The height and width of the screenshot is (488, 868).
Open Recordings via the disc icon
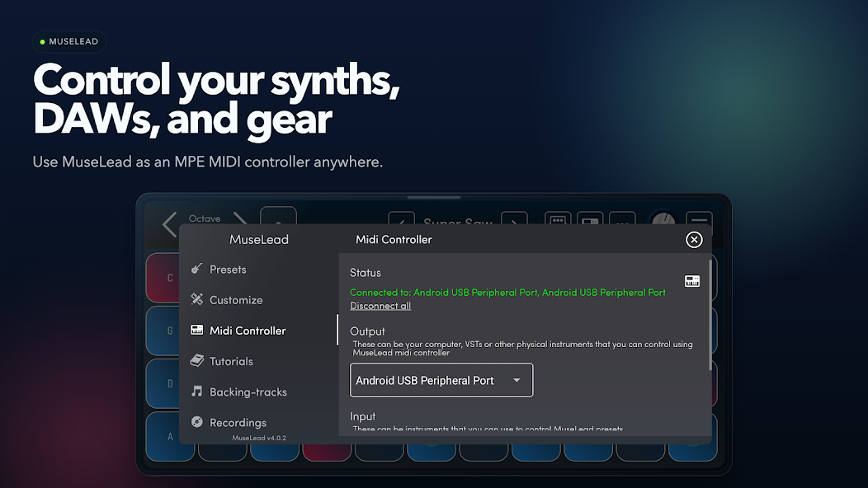pos(197,422)
